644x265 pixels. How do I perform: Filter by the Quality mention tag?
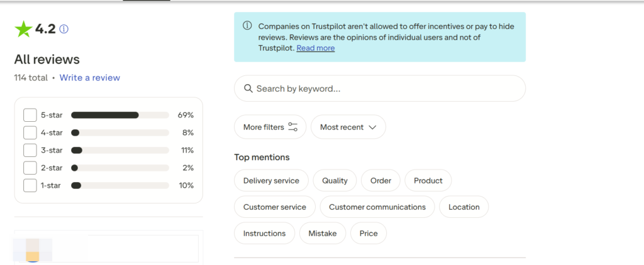pyautogui.click(x=335, y=181)
